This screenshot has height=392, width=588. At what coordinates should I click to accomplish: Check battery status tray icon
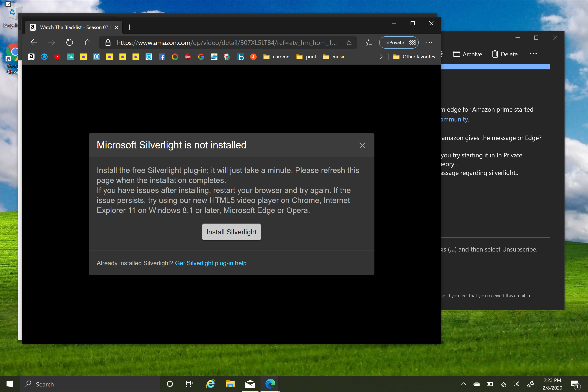coord(490,384)
